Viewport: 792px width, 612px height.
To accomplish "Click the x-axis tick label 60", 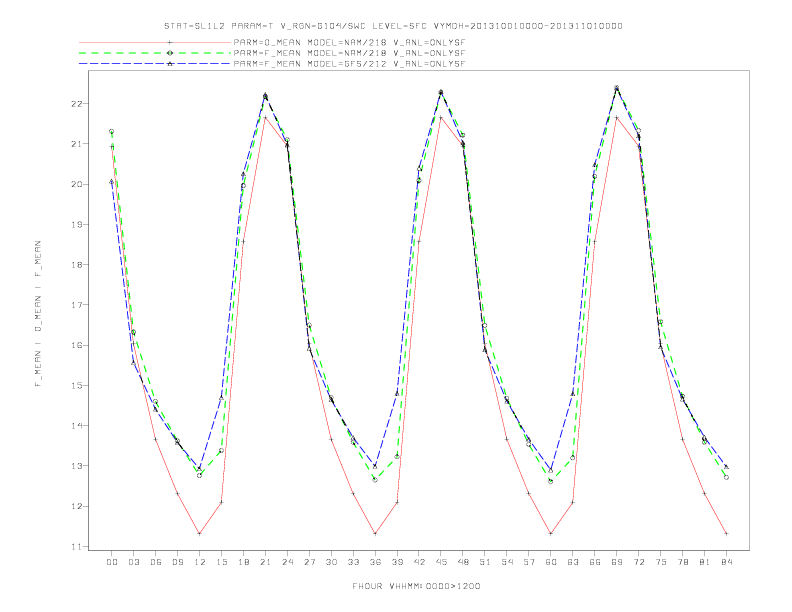I will tap(551, 562).
